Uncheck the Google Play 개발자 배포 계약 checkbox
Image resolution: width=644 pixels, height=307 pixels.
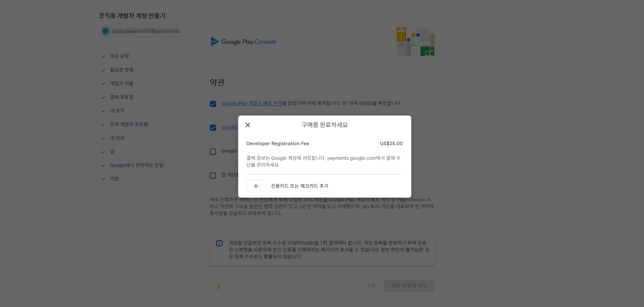213,104
